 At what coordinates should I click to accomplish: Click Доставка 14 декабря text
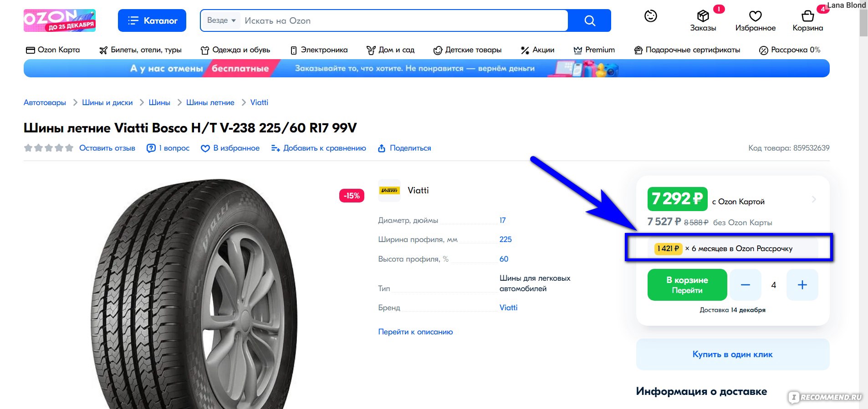pyautogui.click(x=732, y=310)
